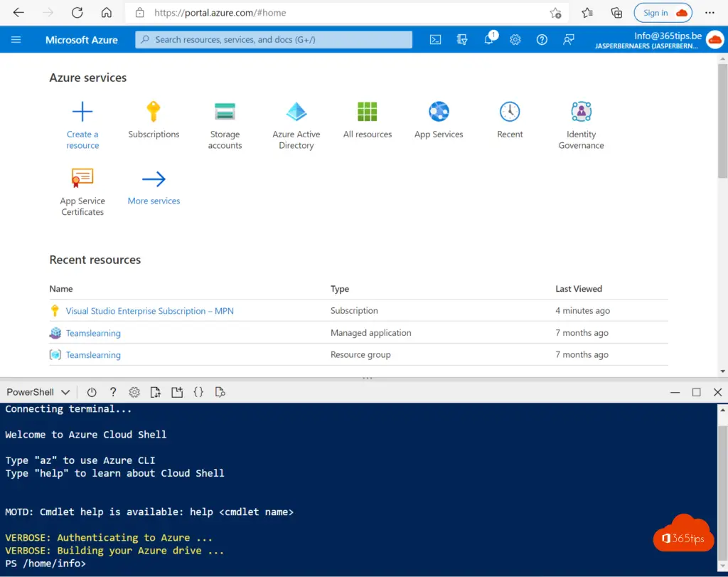
Task: Open the notifications bell
Action: [489, 39]
